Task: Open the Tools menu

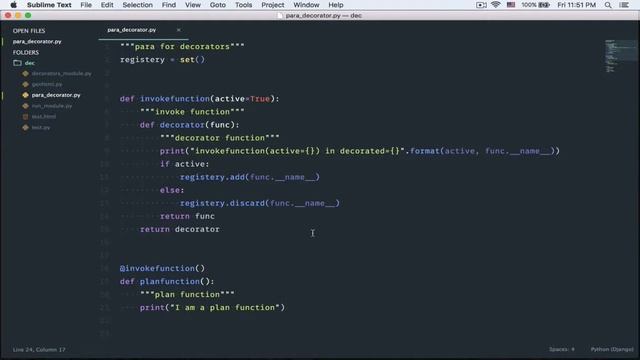Action: [x=243, y=5]
